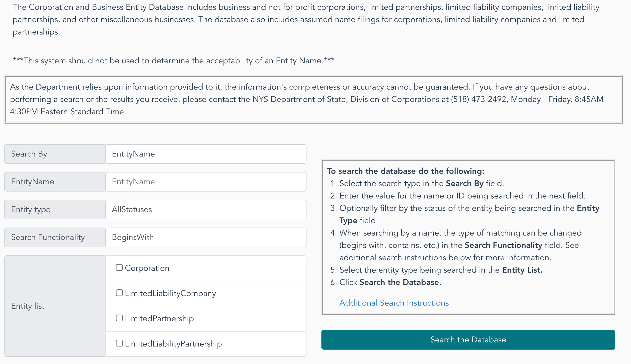Viewport: 631px width, 364px height.
Task: Click the Entity type field label
Action: [31, 210]
